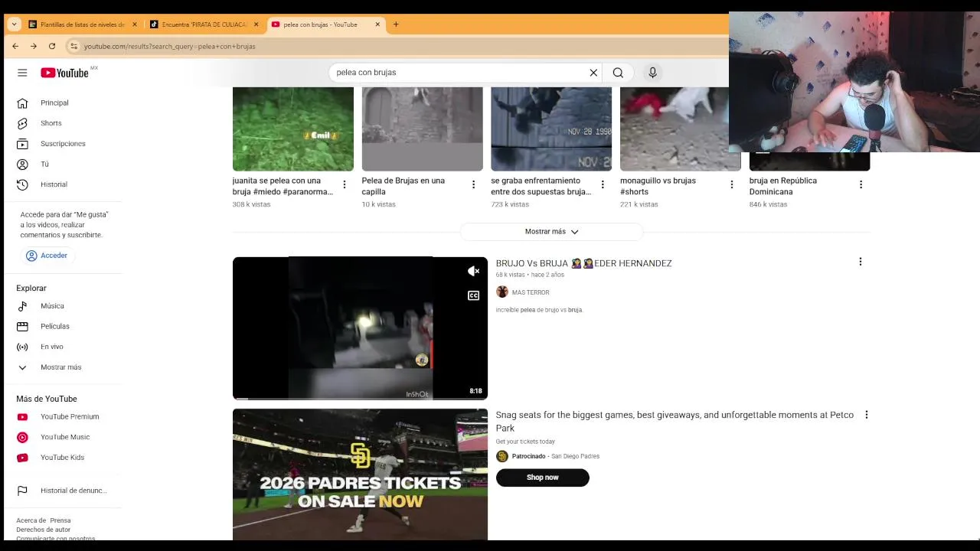Open the se graba enfrentamiento short title

(x=541, y=186)
